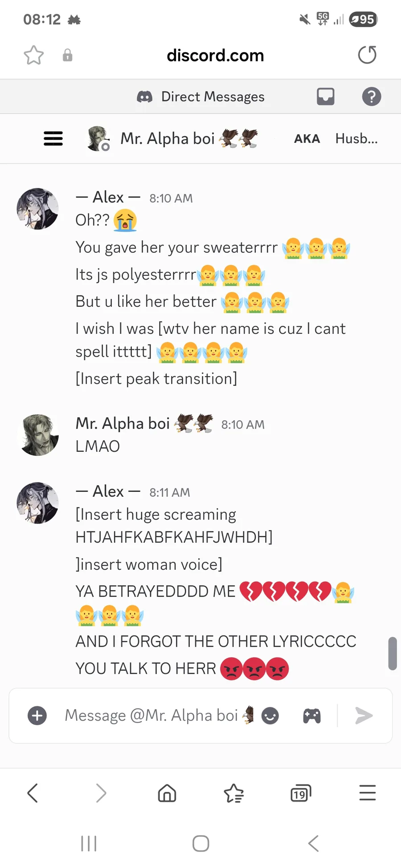Open the help question mark icon
The width and height of the screenshot is (401, 868).
coord(372,96)
